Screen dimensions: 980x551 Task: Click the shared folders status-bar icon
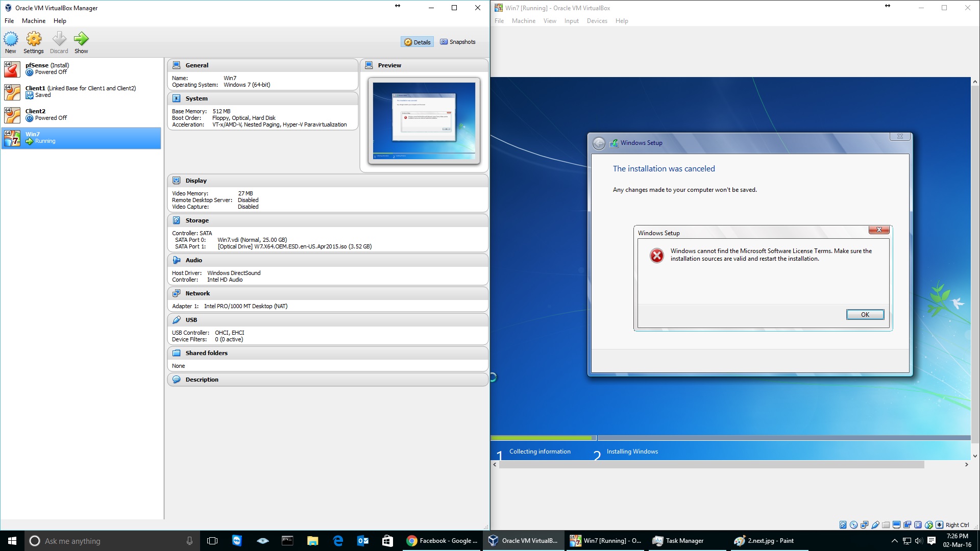[886, 525]
